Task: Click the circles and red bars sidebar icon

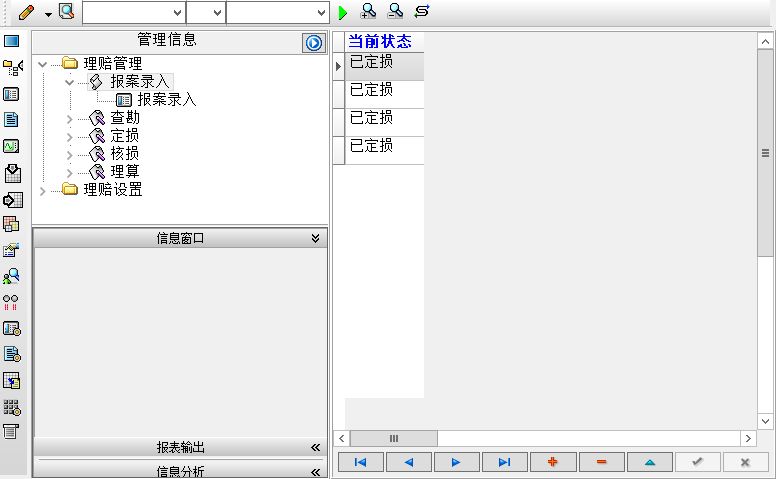Action: tap(11, 302)
